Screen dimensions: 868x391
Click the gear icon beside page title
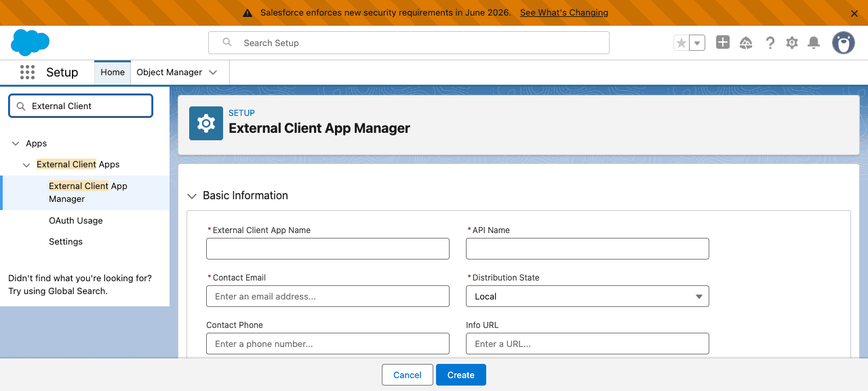(206, 123)
